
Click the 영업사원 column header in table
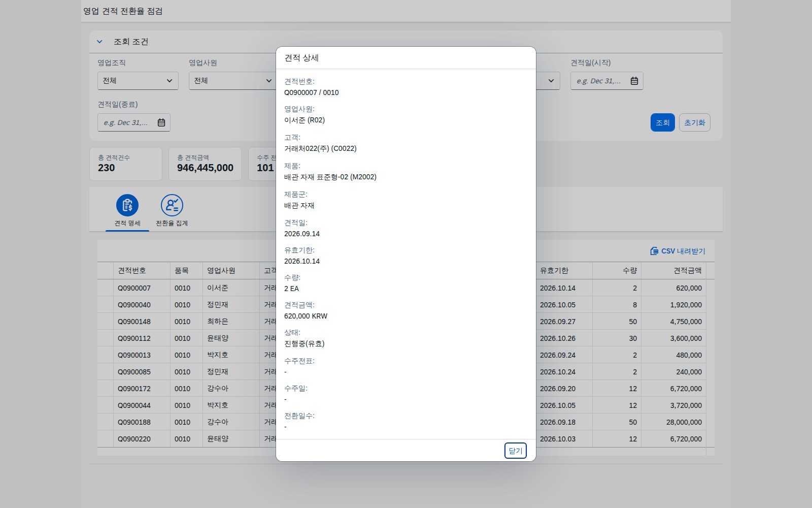coord(231,271)
